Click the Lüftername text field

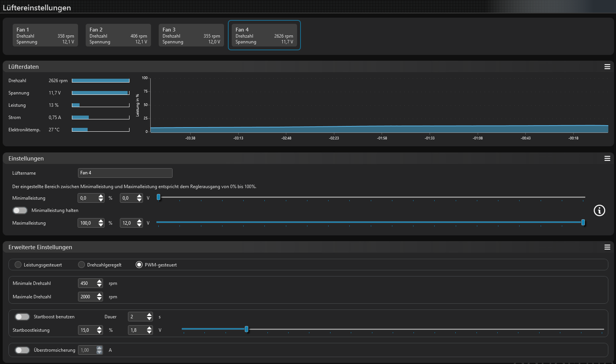[125, 173]
